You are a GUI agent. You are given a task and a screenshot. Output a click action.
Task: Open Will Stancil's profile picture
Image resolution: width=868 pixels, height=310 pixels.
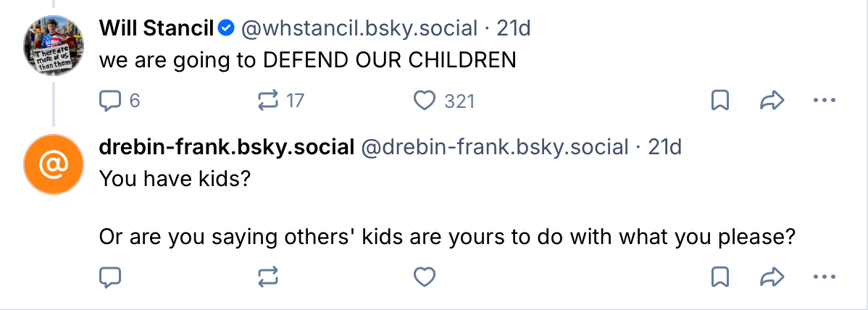(x=53, y=43)
